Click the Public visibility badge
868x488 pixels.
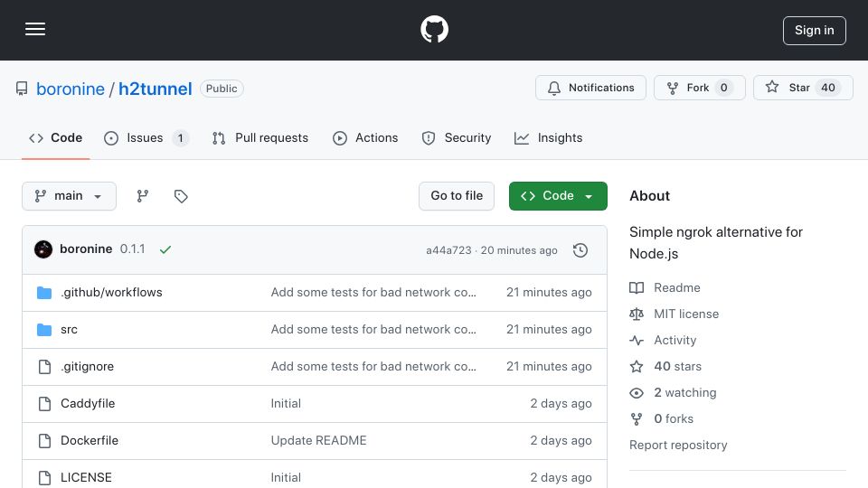[222, 89]
